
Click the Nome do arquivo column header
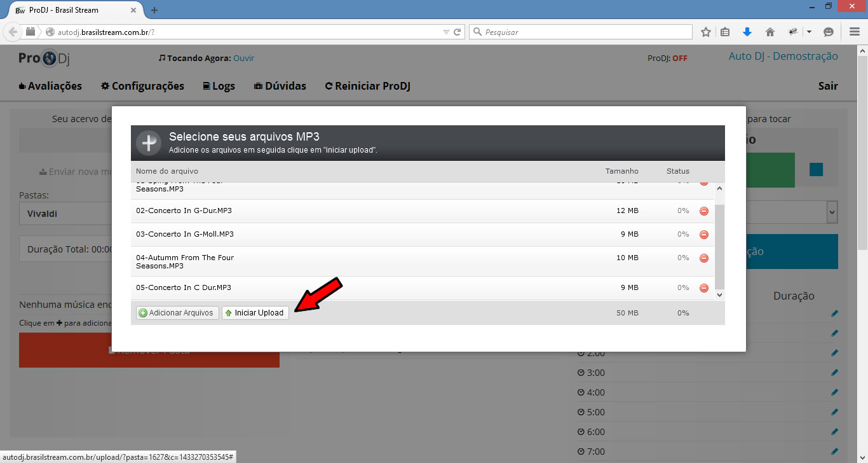pyautogui.click(x=167, y=171)
